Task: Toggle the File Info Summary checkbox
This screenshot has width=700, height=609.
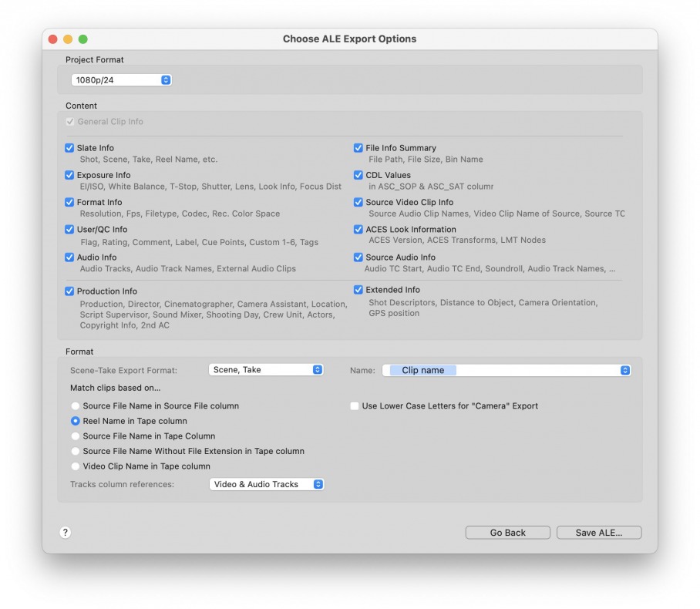Action: [358, 148]
